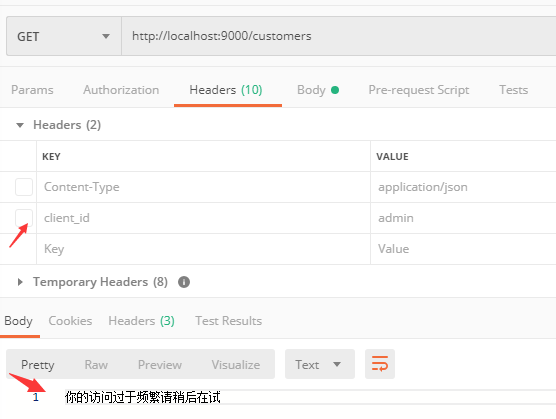Image resolution: width=556 pixels, height=419 pixels.
Task: Open the Tests tab
Action: coord(513,90)
